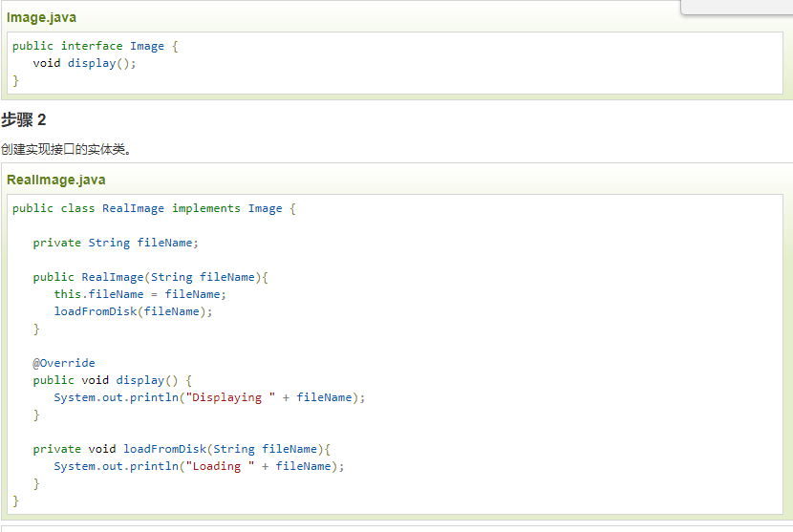Viewport: 793px width, 532px height.
Task: Click the 创建实现接口的实体类 description text
Action: click(x=66, y=149)
